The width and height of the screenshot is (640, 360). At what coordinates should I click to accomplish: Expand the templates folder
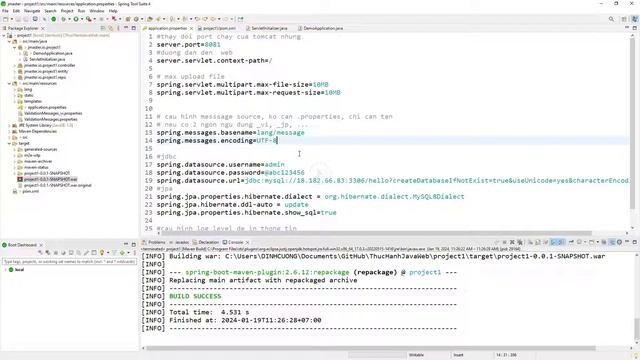click(x=15, y=101)
